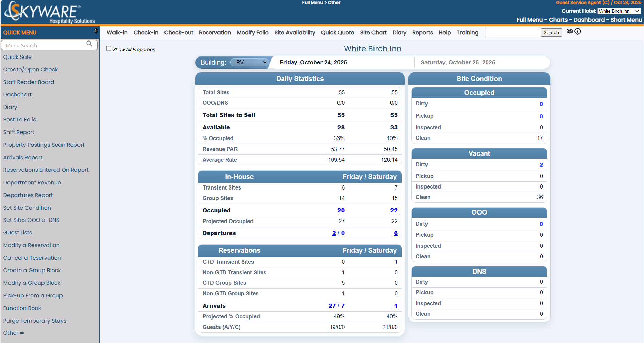Click the Menu Search magnifier icon
This screenshot has width=644, height=343.
(89, 44)
